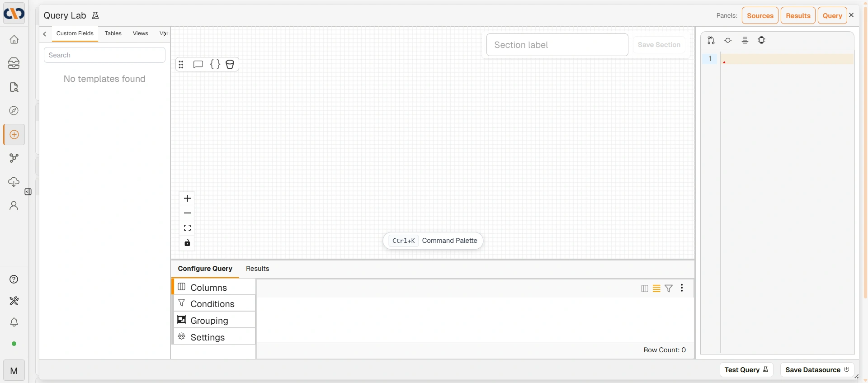Open Command Palette shortcut chip

pyautogui.click(x=433, y=241)
